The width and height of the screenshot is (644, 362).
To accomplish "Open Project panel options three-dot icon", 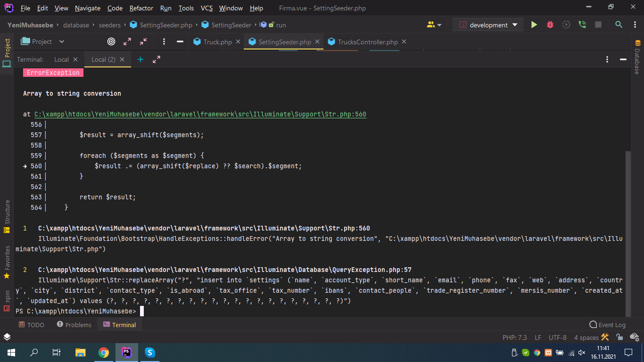I will coord(164,41).
